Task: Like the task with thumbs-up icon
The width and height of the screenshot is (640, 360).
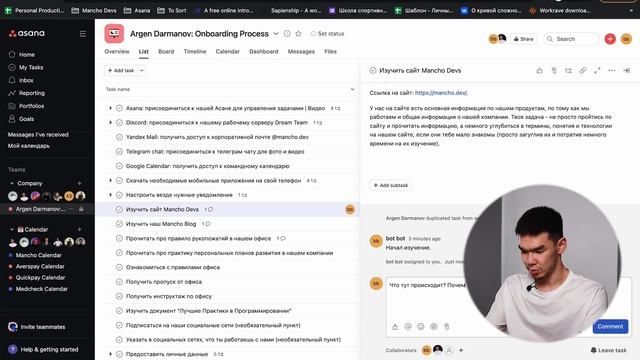Action: [540, 71]
